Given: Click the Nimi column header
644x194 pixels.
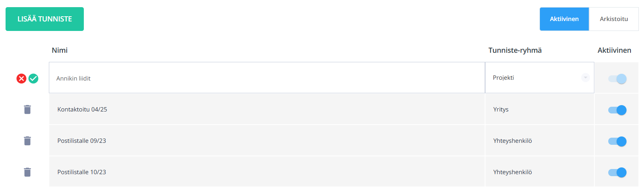Looking at the screenshot, I should [60, 50].
